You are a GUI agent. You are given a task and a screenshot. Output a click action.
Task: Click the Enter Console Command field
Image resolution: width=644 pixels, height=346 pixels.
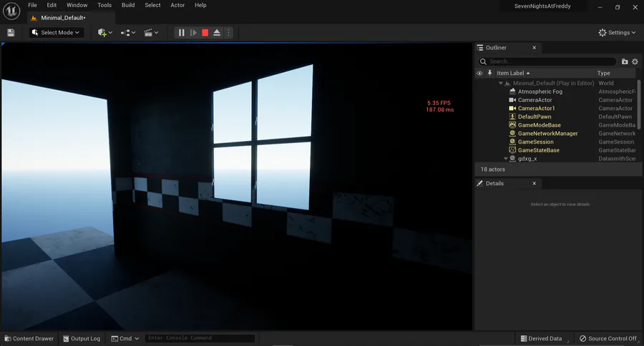200,338
